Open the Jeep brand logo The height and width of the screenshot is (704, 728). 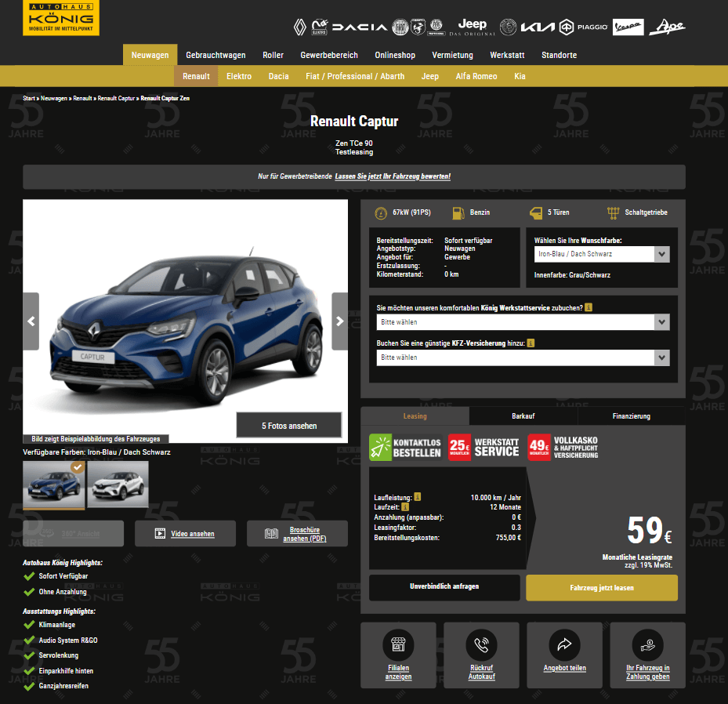point(473,27)
